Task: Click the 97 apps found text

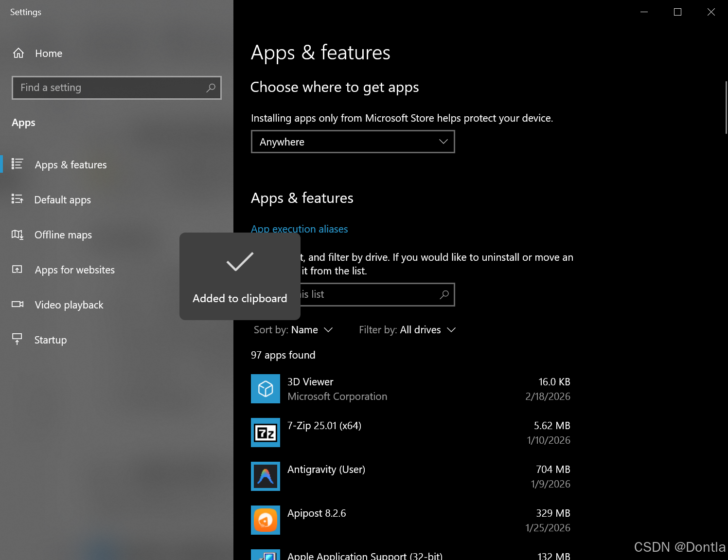Action: [x=283, y=355]
